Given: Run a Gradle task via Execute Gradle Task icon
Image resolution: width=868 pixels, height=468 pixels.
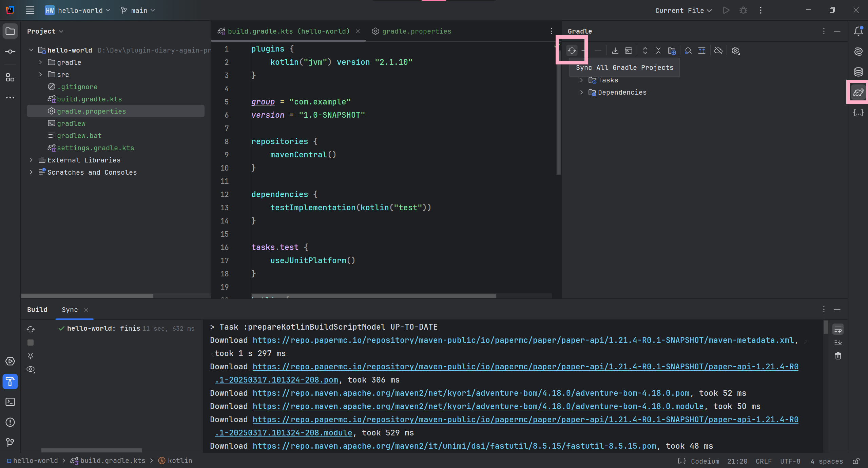Looking at the screenshot, I should (x=629, y=50).
